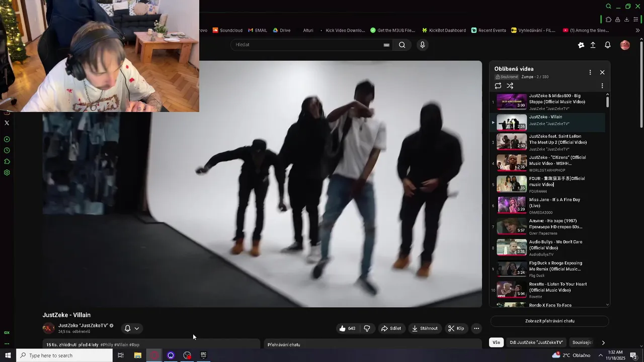The width and height of the screenshot is (644, 362).
Task: Click the YouTube search magnifier button
Action: (x=402, y=45)
